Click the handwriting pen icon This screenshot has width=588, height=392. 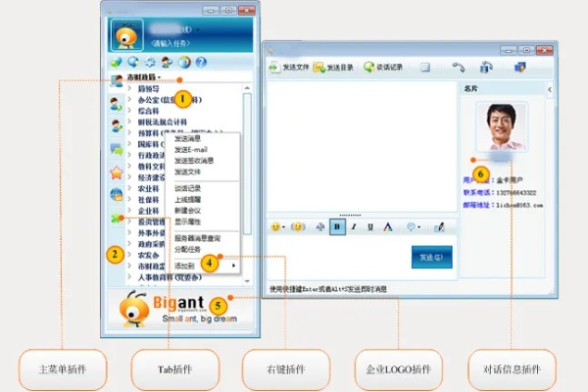pyautogui.click(x=439, y=227)
